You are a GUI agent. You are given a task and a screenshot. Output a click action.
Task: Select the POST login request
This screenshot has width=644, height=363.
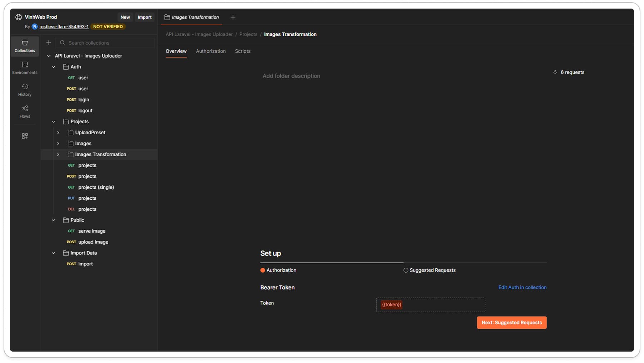point(83,99)
